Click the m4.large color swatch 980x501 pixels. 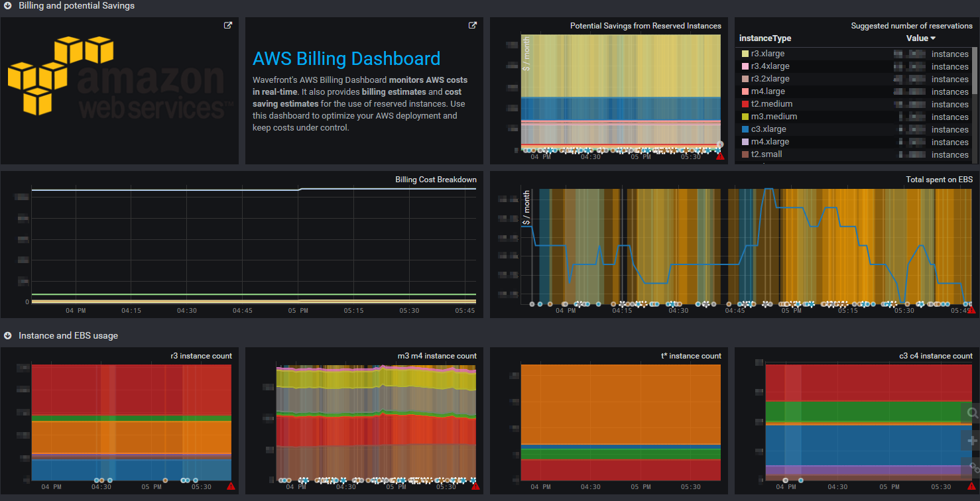(745, 91)
